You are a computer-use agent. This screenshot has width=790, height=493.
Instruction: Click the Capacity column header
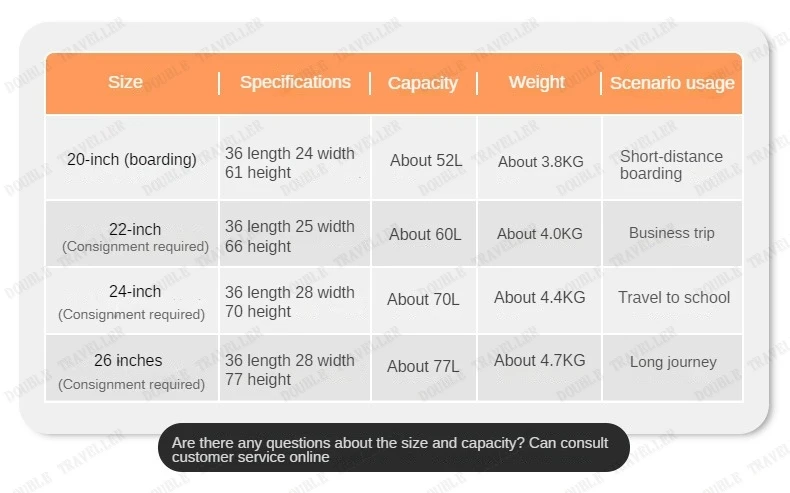tap(422, 83)
